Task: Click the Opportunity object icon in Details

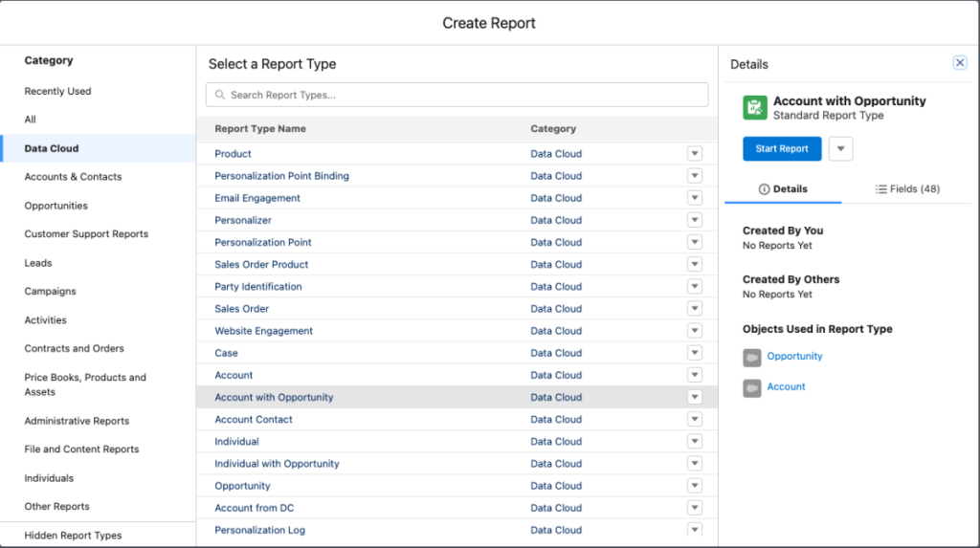Action: tap(752, 358)
